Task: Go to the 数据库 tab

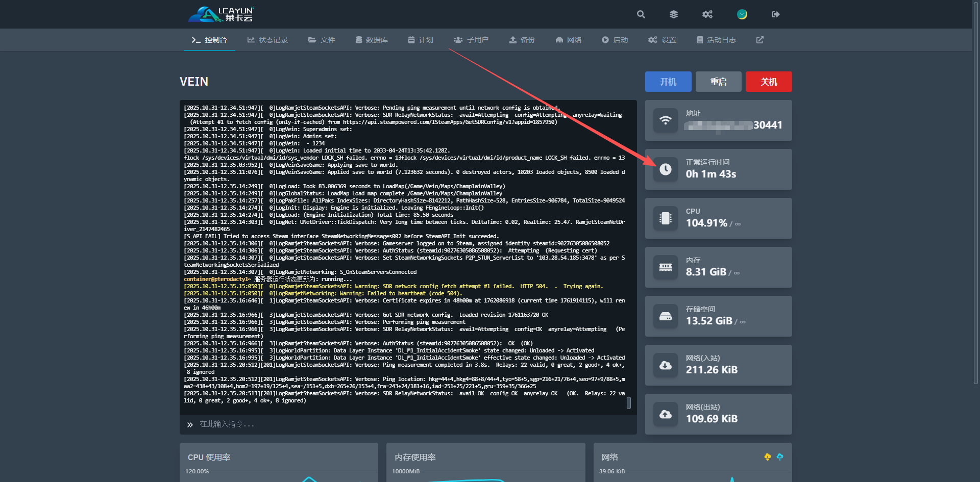Action: point(372,40)
